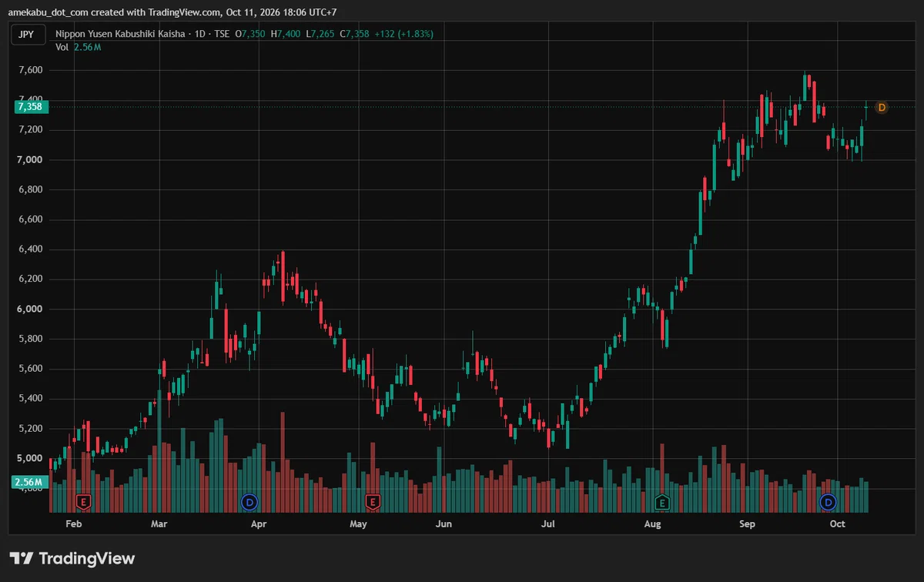Select the Nippon Yusen Kabushiki Kaisha symbol title

121,34
